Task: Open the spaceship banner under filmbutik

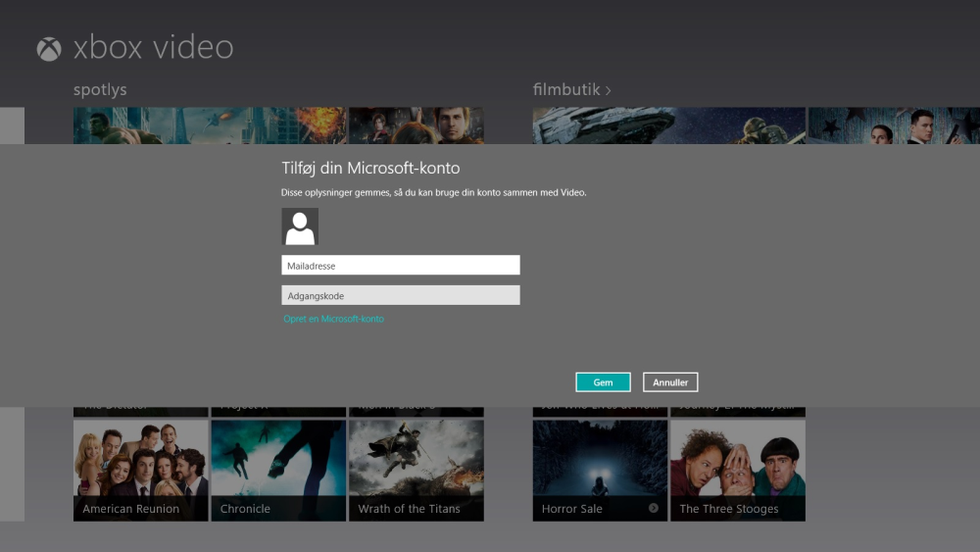Action: coord(668,125)
